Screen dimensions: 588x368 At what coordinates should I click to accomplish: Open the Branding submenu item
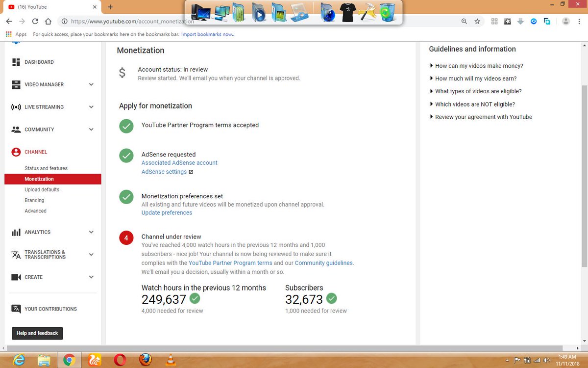click(x=34, y=200)
